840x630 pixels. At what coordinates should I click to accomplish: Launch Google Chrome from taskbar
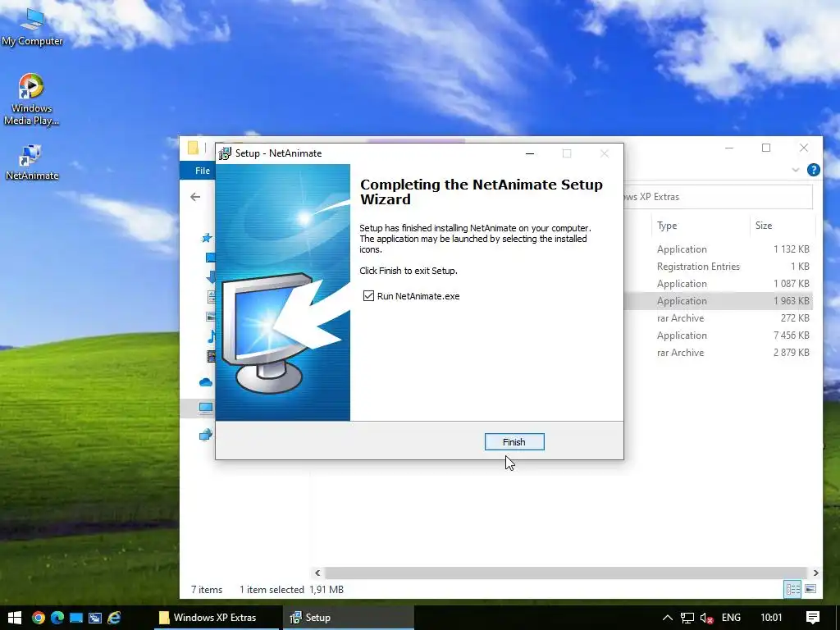(38, 617)
